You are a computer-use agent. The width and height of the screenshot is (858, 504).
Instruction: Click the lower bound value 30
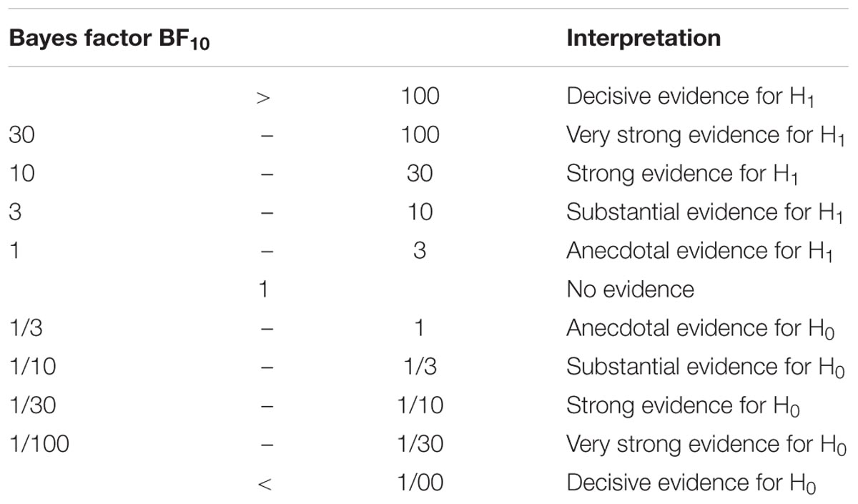[21, 135]
